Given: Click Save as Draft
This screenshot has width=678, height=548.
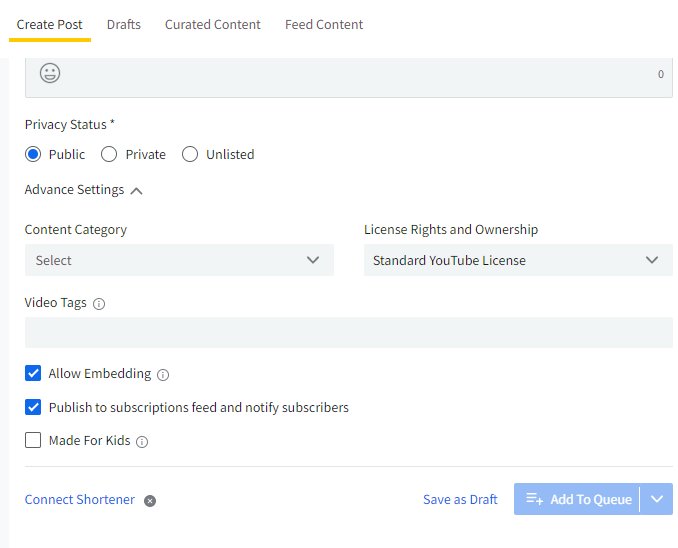Looking at the screenshot, I should click(460, 500).
